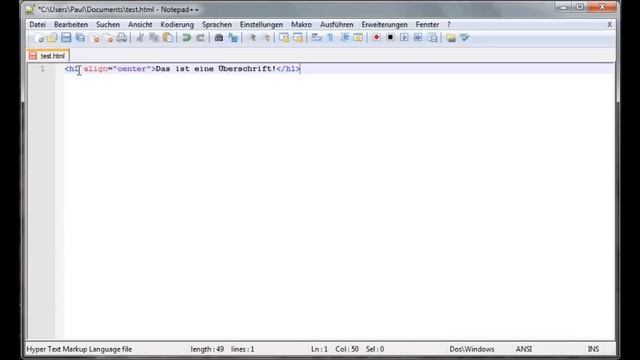Viewport: 640px width, 360px height.
Task: Click the Zoom In icon
Action: 252,38
